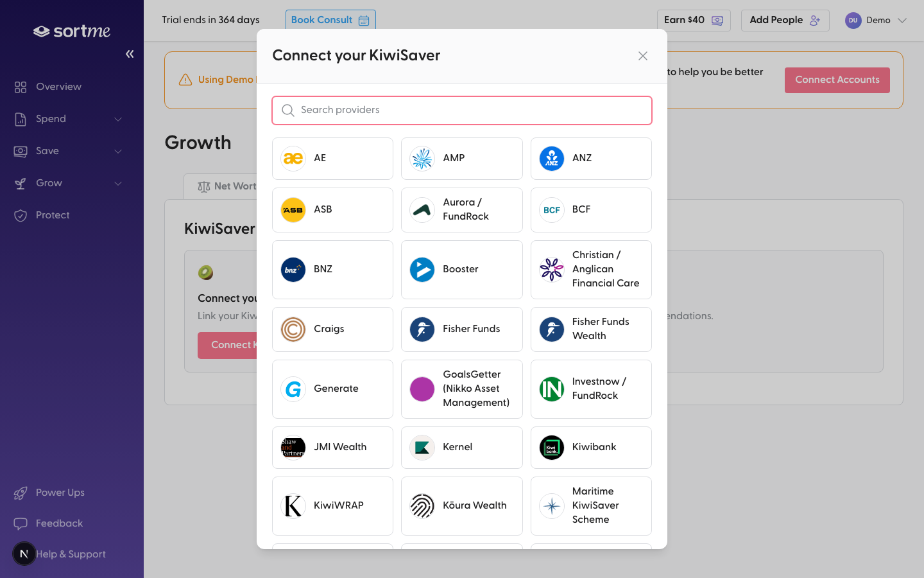Select the Craigs provider logo
Screen dimensions: 924x578
click(x=293, y=329)
